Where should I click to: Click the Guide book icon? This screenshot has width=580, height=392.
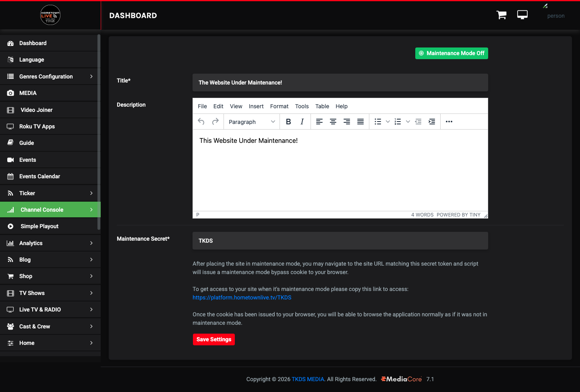coord(10,143)
